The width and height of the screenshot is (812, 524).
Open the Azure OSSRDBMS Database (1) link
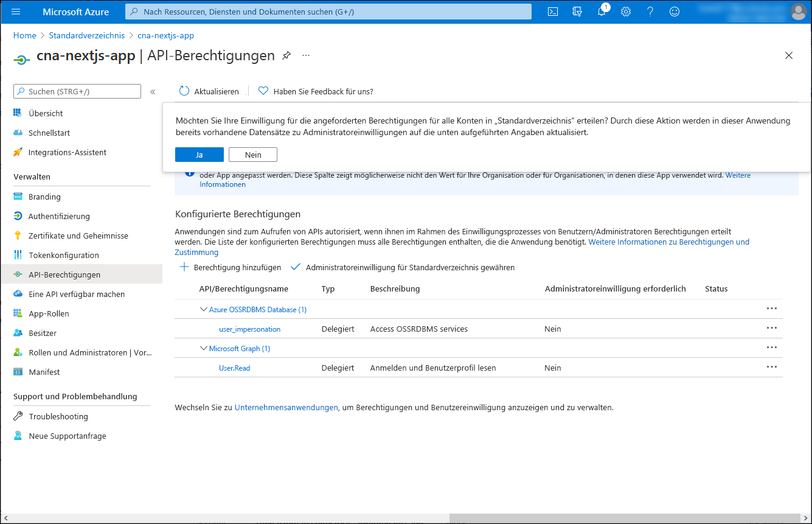(258, 309)
